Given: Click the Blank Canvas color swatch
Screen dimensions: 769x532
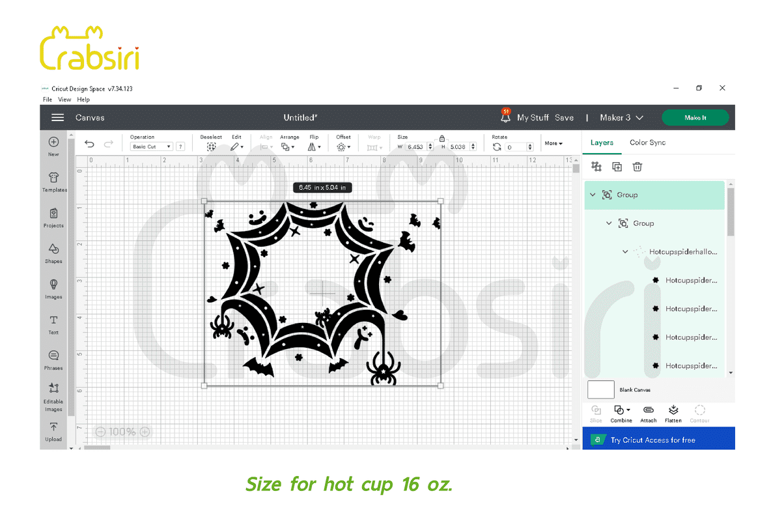Looking at the screenshot, I should 600,389.
